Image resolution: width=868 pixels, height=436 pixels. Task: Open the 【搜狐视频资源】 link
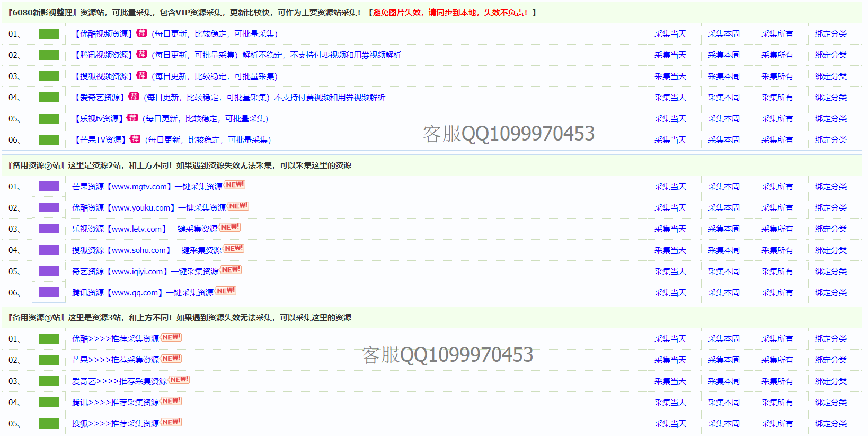tap(104, 76)
